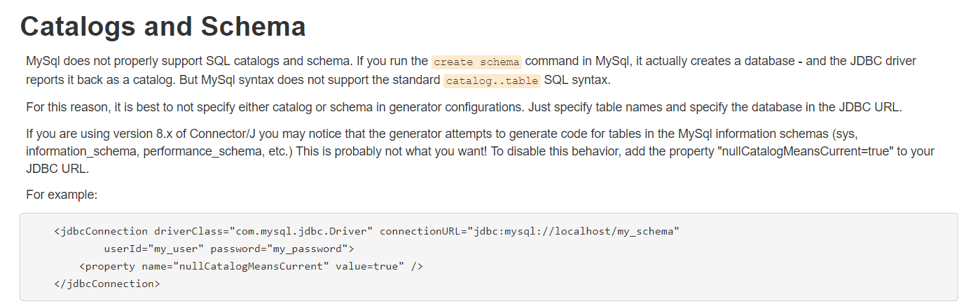Viewport: 980px width, 306px height.
Task: Click the "create schema" inline code
Action: click(476, 62)
